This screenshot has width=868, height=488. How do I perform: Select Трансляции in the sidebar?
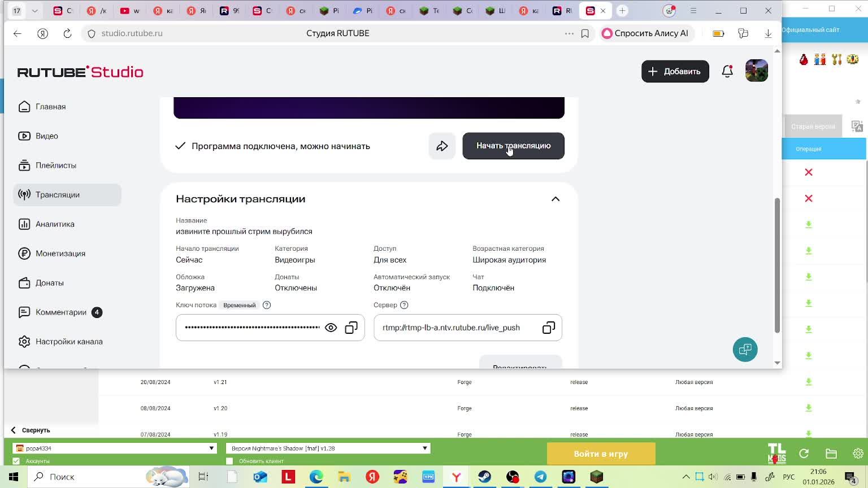tap(67, 195)
